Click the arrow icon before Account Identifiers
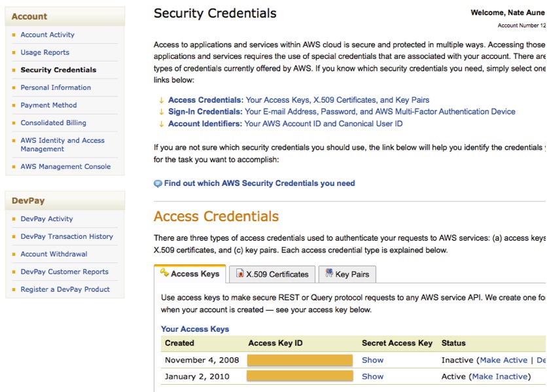Screen dimensions: 547x392 pos(161,124)
